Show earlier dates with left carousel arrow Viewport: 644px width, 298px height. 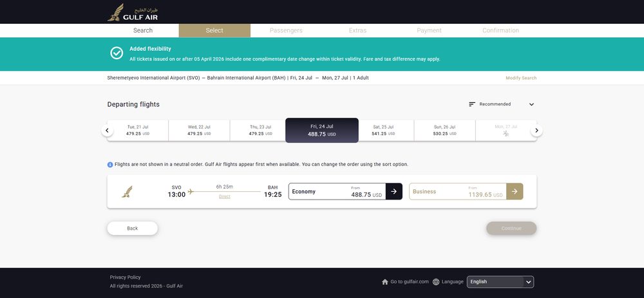107,131
